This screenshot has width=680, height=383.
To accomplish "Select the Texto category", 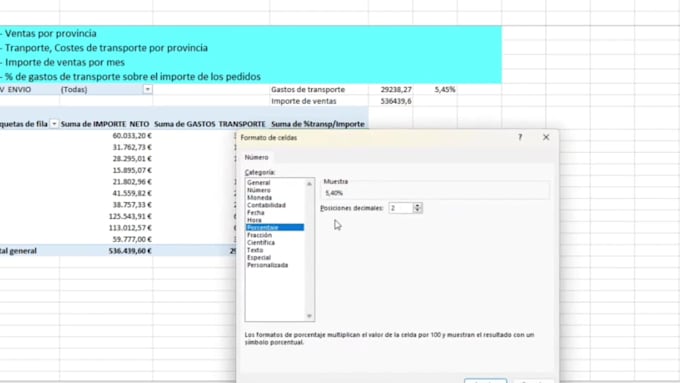I will (x=255, y=250).
